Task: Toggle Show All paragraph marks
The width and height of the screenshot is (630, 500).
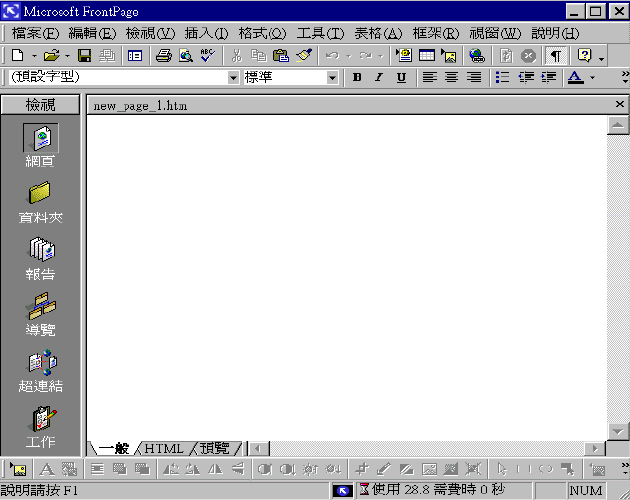Action: pos(556,55)
